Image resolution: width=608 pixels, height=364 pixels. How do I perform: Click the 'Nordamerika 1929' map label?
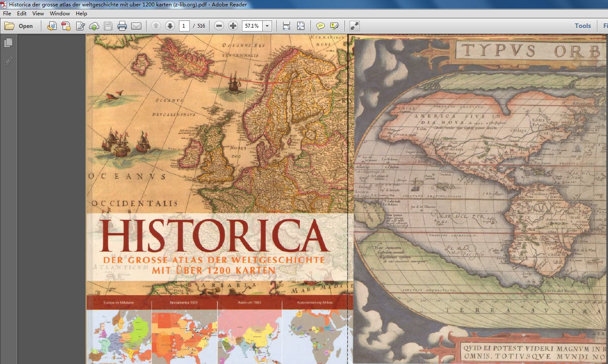point(184,303)
